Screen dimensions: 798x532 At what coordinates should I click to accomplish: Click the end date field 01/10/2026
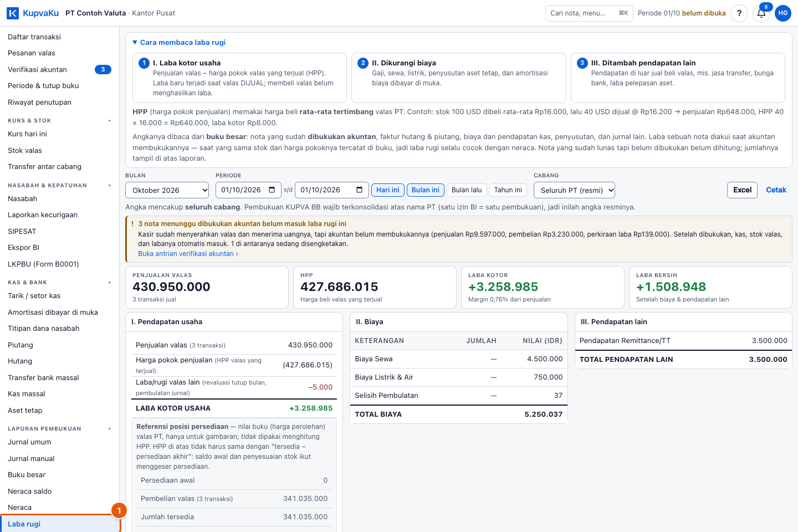(x=332, y=190)
